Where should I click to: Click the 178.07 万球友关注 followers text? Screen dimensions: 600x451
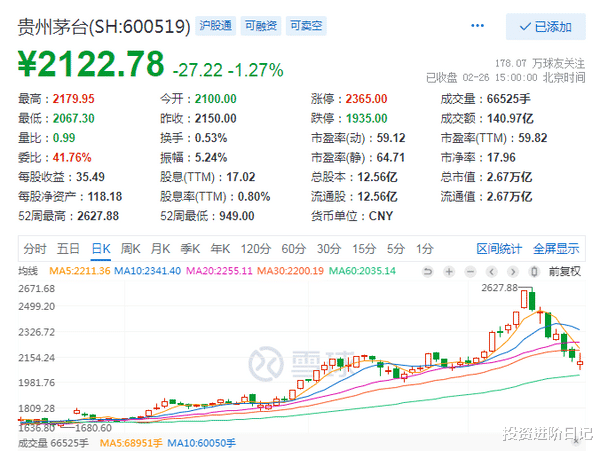pos(540,63)
